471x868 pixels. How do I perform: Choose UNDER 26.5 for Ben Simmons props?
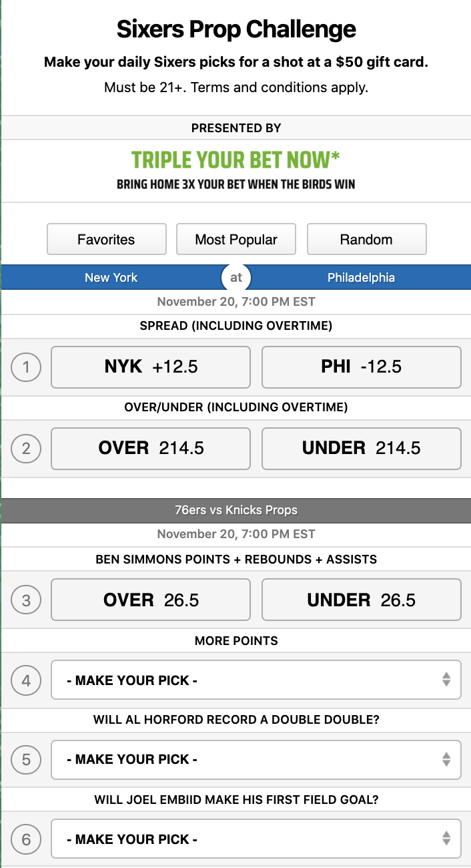click(x=361, y=599)
